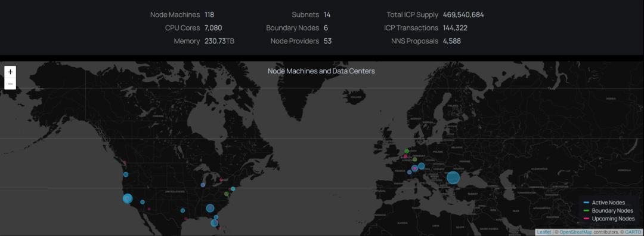
Task: Select the pink upcoming marker over Belgium
Action: click(405, 157)
